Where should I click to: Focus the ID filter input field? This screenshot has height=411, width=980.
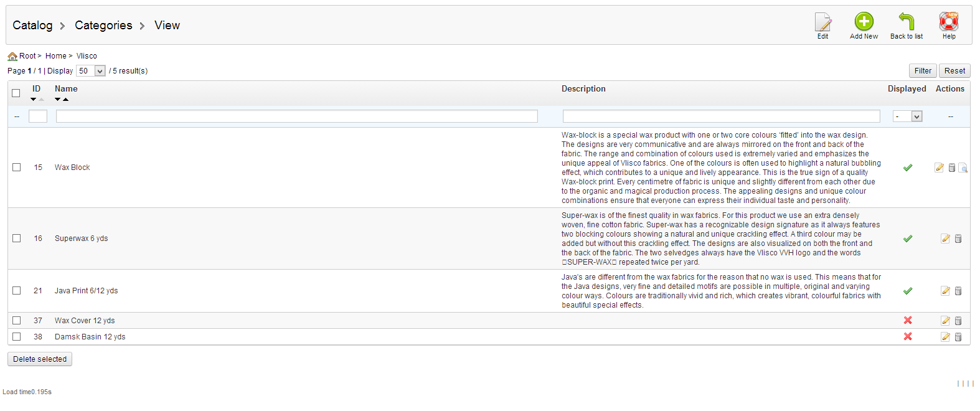click(38, 116)
